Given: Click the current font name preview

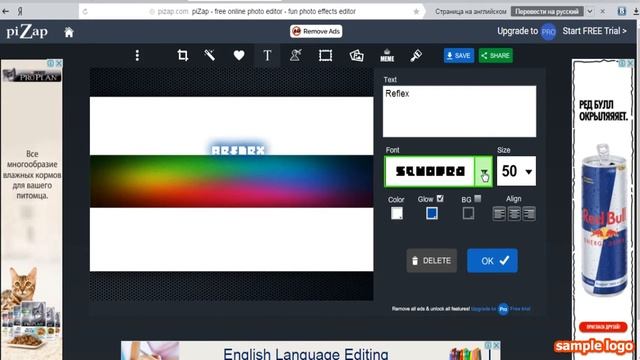Looking at the screenshot, I should pyautogui.click(x=430, y=171).
